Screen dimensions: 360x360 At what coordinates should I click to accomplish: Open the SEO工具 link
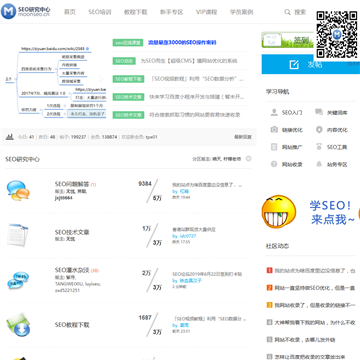coord(337,147)
